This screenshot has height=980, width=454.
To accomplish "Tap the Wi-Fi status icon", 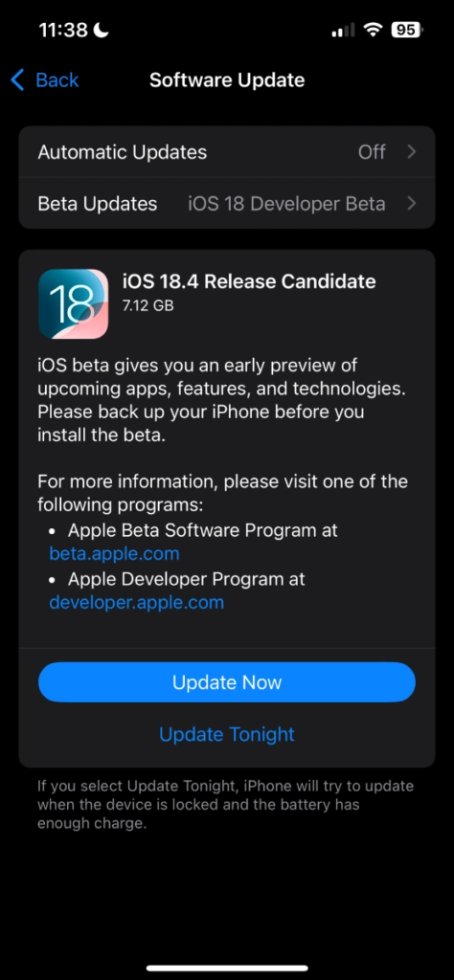I will tap(374, 30).
